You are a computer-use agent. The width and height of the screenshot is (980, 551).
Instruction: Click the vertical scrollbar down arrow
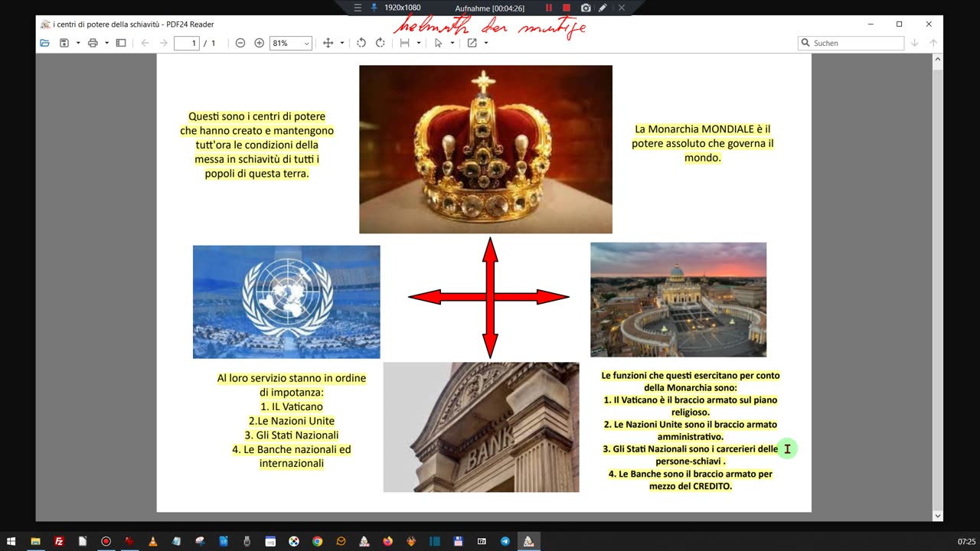click(x=938, y=516)
